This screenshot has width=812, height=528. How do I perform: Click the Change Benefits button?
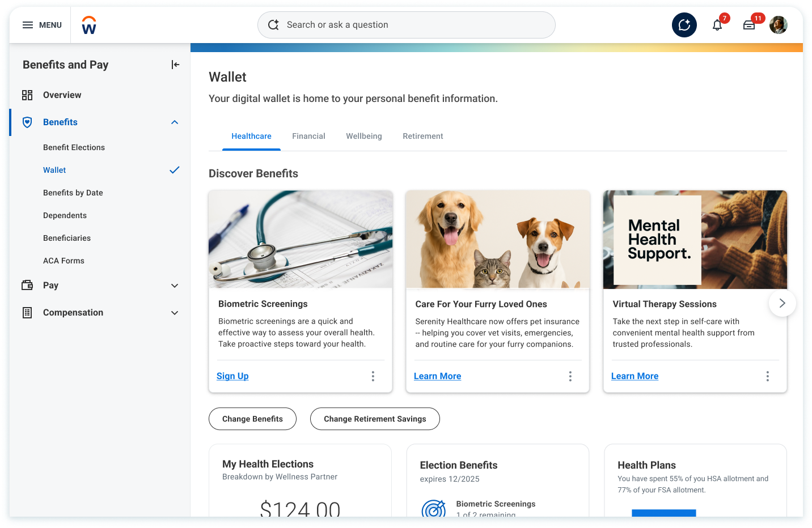point(252,419)
